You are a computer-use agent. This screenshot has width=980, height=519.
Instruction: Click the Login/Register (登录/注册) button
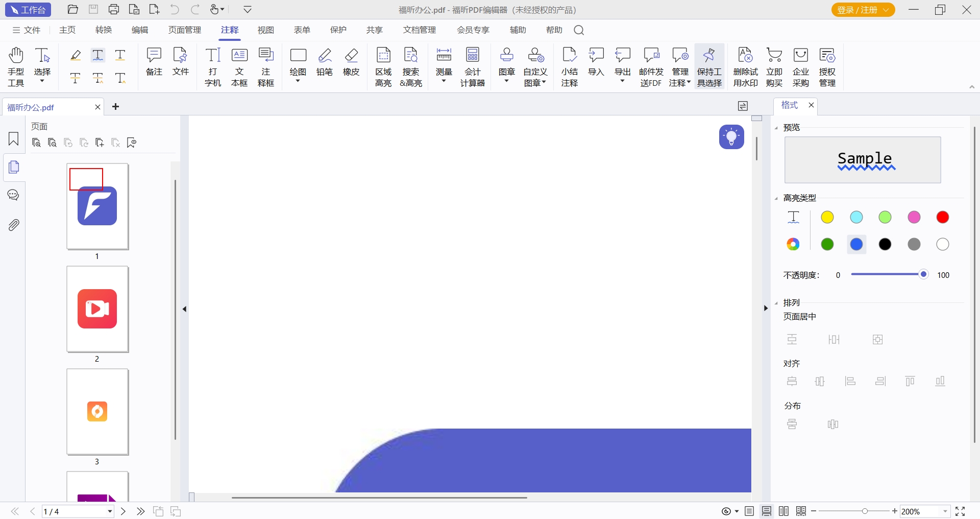863,10
